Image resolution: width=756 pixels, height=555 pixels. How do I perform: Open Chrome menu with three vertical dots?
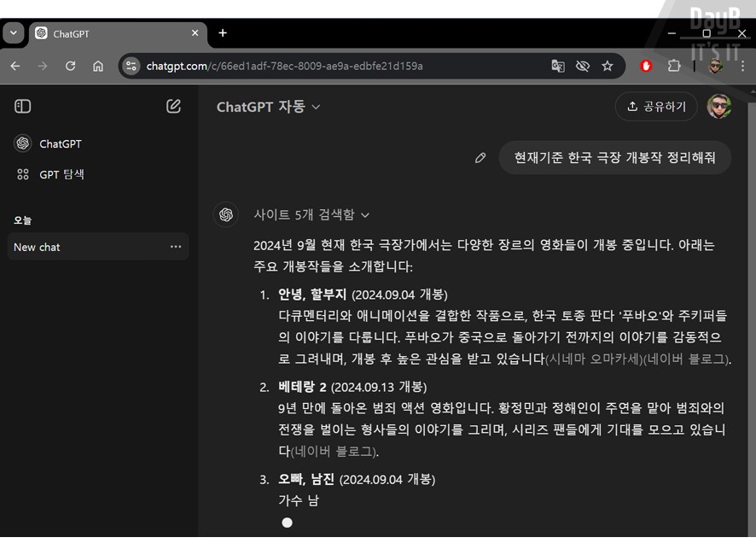[x=744, y=66]
